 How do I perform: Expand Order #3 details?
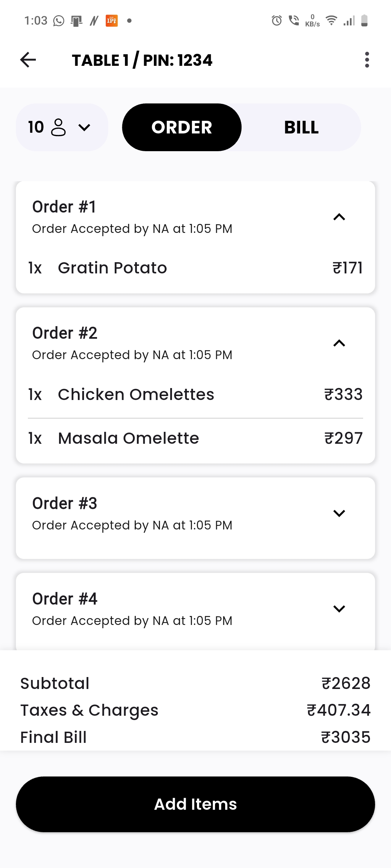tap(339, 513)
